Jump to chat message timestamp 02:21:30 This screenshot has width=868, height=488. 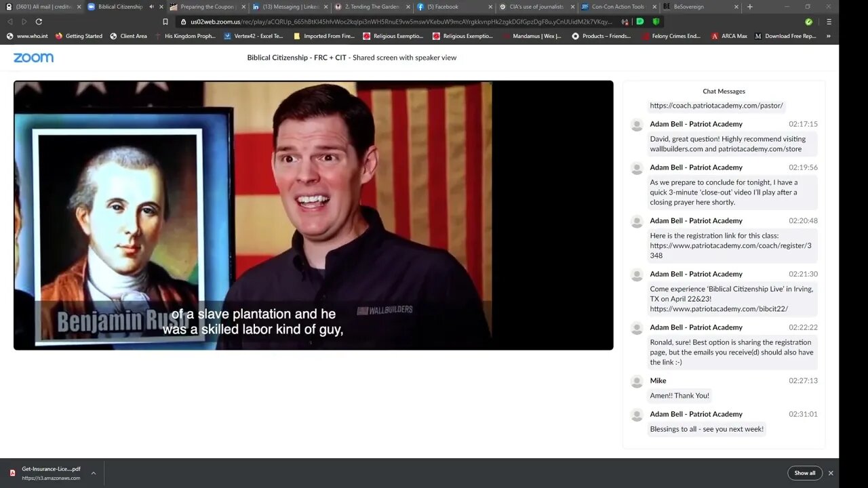[x=803, y=274]
